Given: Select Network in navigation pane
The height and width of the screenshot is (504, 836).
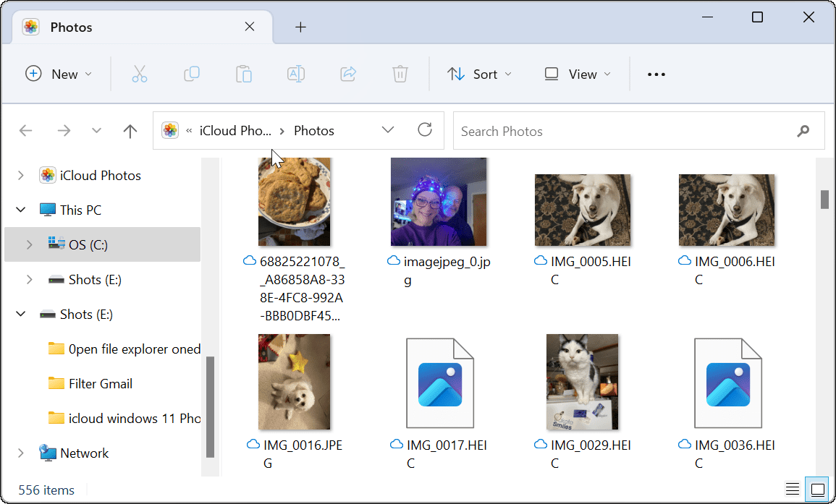Looking at the screenshot, I should click(x=84, y=453).
